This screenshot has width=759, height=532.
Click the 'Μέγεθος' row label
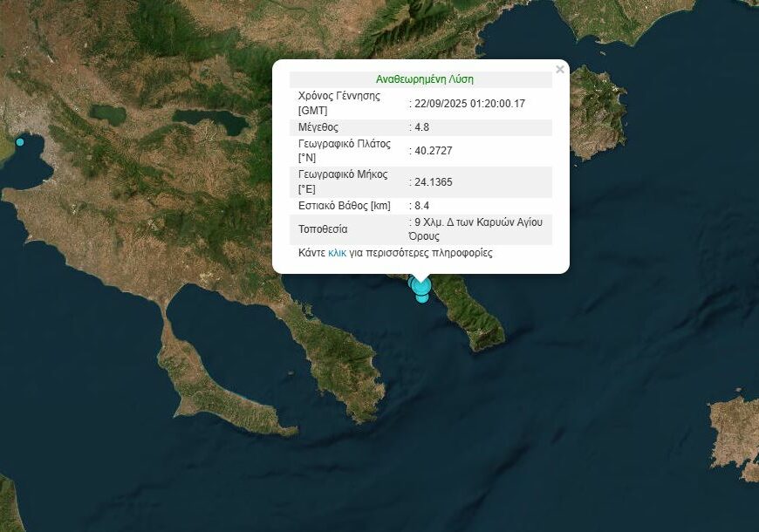318,127
